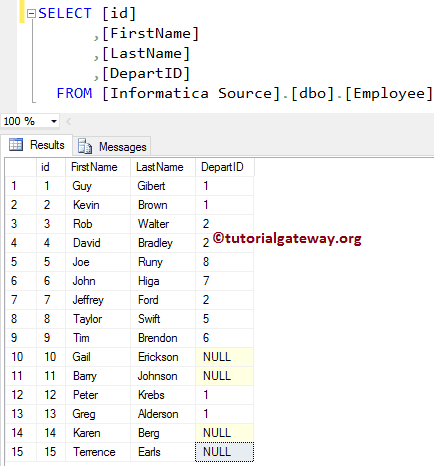Click the Results grid icon
434x466 pixels.
[x=16, y=145]
